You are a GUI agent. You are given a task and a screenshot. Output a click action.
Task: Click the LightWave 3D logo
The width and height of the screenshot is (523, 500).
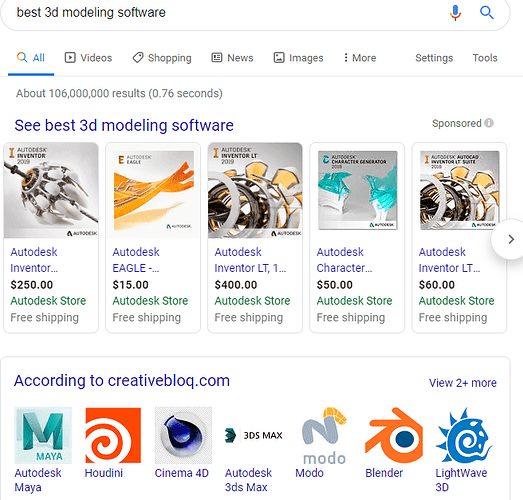click(464, 435)
